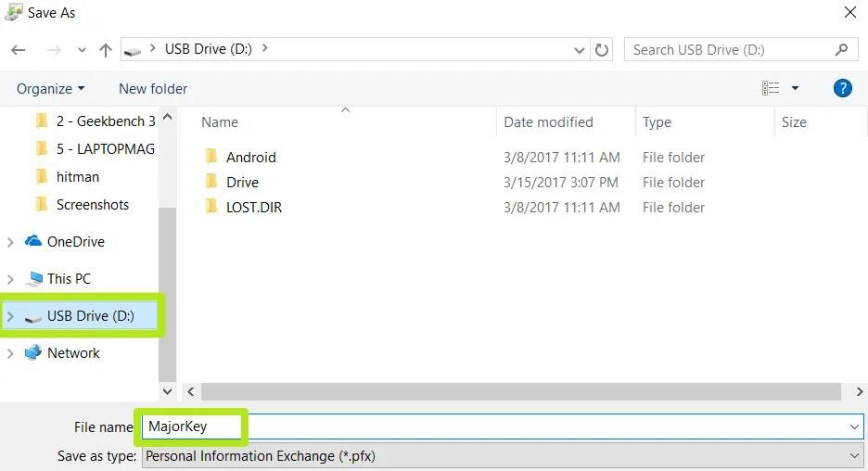The width and height of the screenshot is (868, 471).
Task: Sort by Name column header
Action: pos(220,121)
